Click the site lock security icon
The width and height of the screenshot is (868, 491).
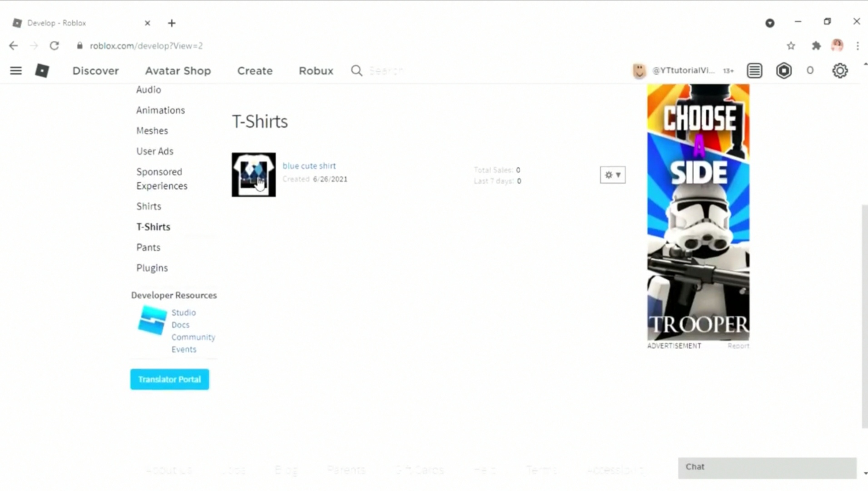point(80,46)
